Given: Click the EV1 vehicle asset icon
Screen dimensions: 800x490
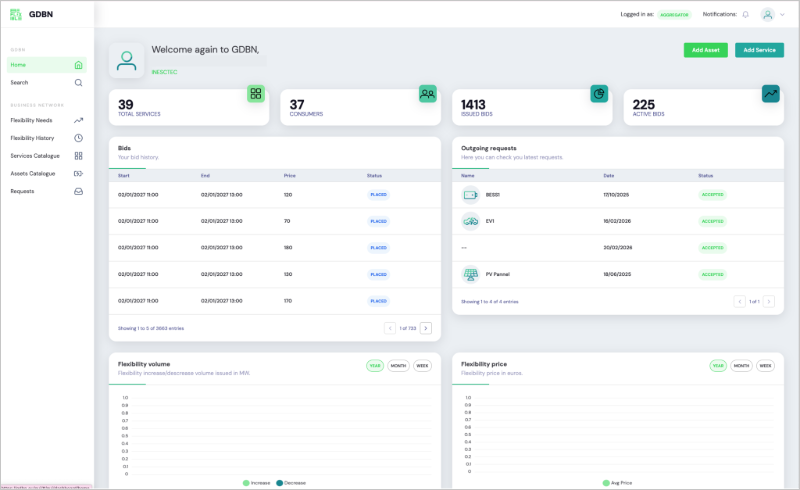Looking at the screenshot, I should 470,221.
